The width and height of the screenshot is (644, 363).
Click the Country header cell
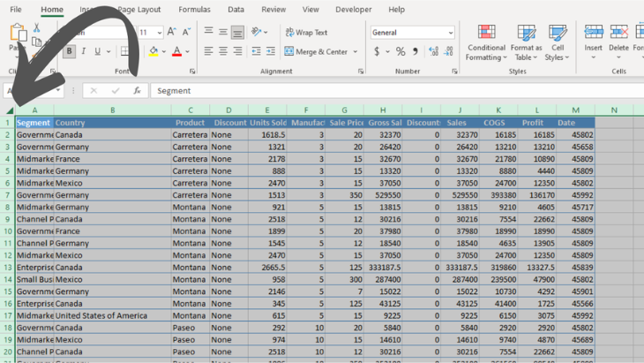[x=113, y=123]
